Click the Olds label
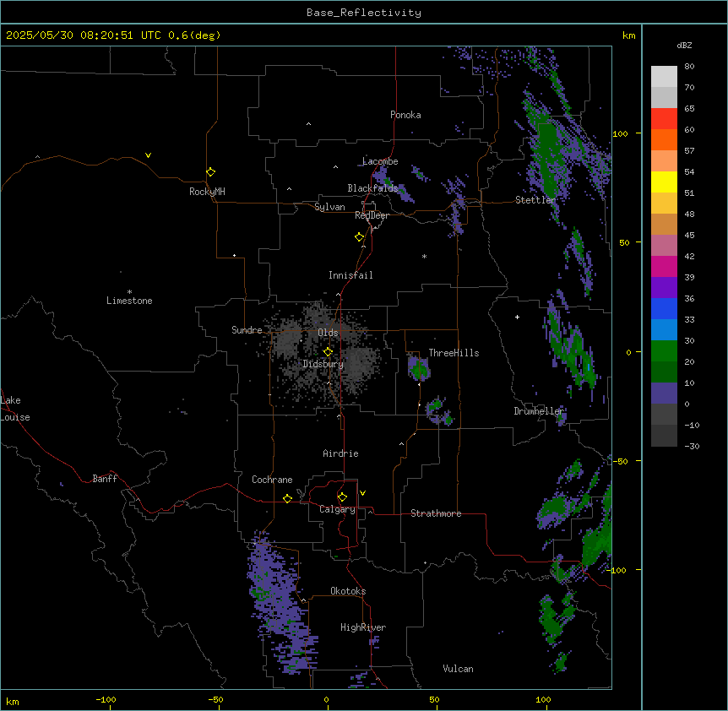728x711 pixels. tap(328, 333)
